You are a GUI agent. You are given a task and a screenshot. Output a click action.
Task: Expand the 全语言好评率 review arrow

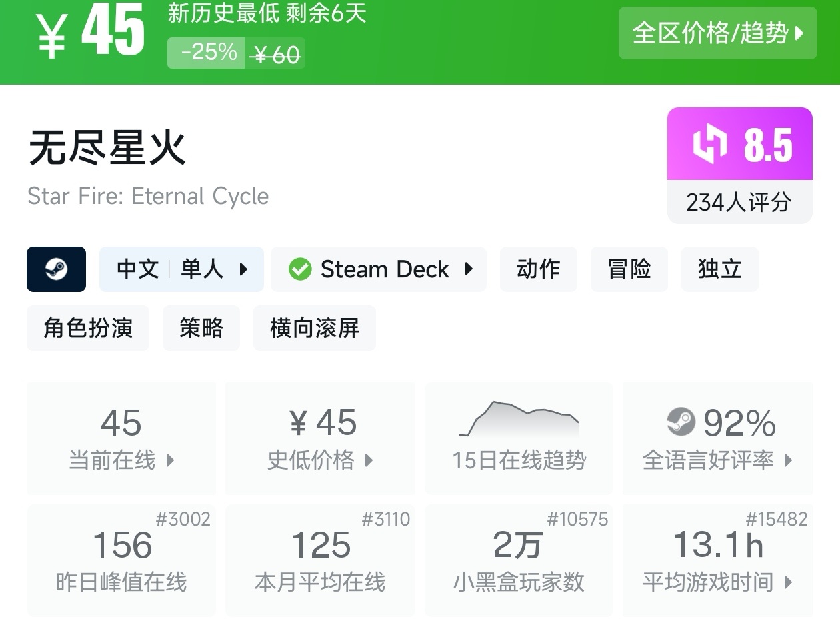(x=789, y=460)
